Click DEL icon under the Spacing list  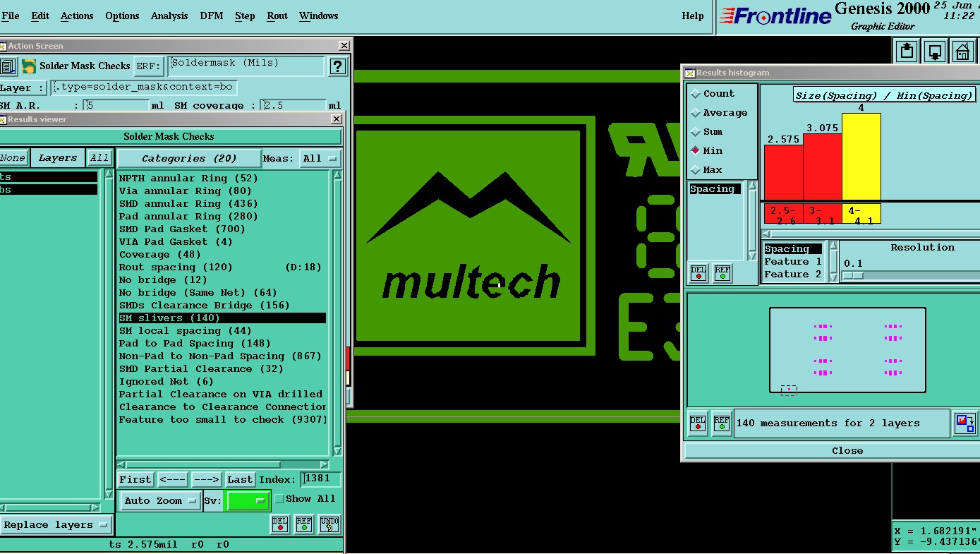tap(698, 272)
